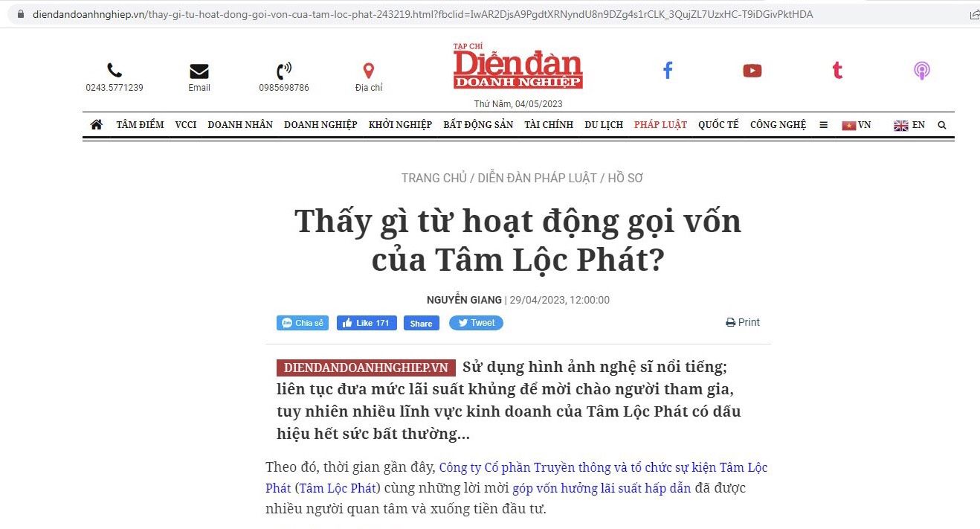Click the Facebook Share button
This screenshot has width=980, height=529.
[x=422, y=323]
